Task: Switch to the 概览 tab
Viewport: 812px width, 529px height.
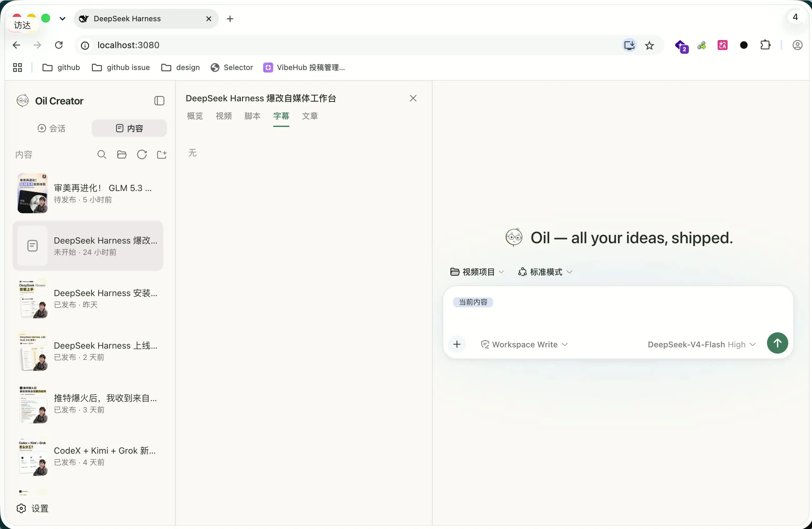Action: (x=195, y=116)
